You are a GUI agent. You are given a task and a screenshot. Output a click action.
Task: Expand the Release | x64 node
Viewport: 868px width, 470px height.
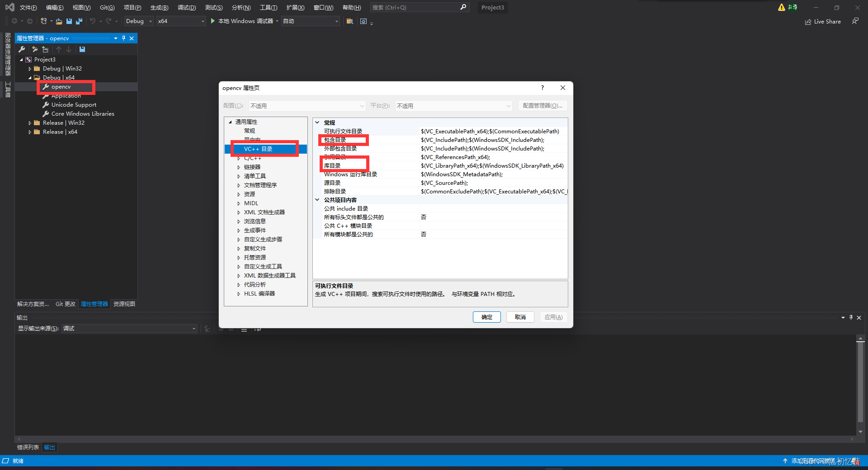click(x=30, y=132)
